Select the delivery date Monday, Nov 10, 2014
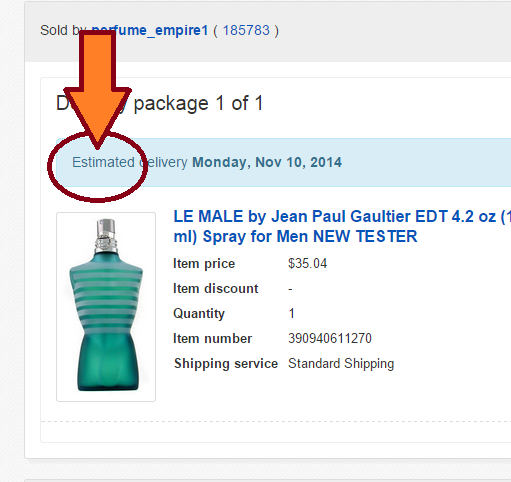 pos(267,162)
